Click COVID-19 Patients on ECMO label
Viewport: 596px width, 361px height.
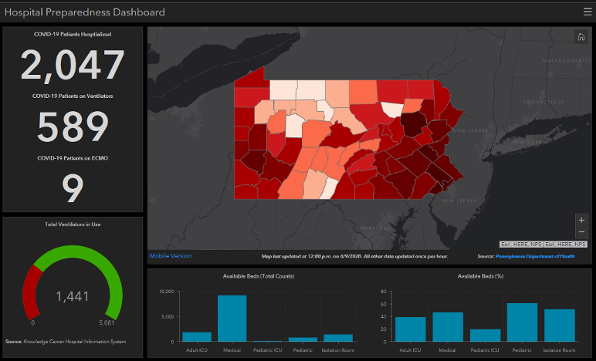coord(73,158)
